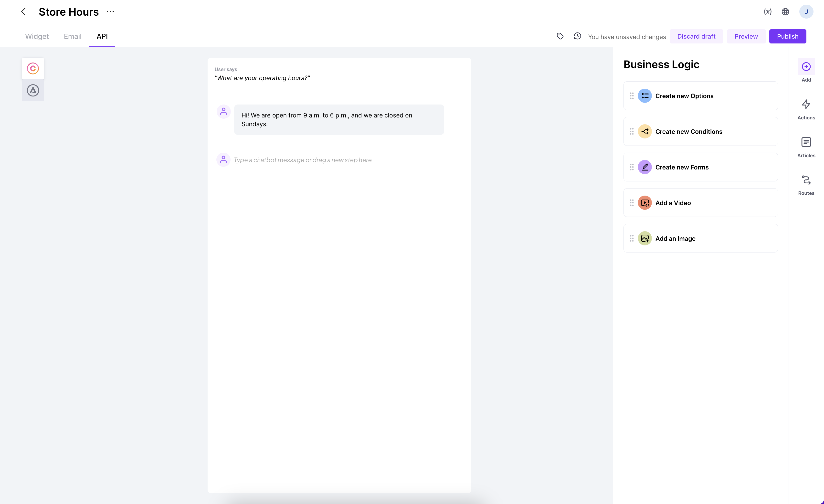Click the Store Hours title

(x=69, y=12)
